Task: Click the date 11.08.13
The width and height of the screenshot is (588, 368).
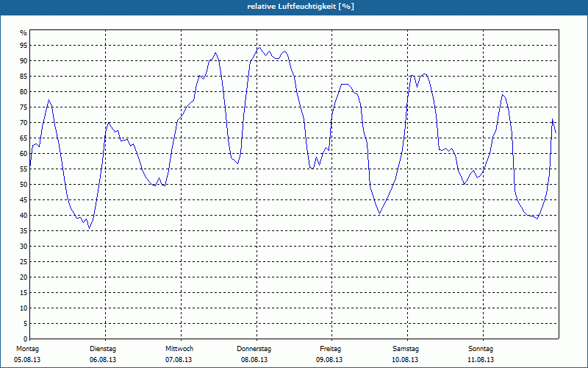Action: (481, 360)
